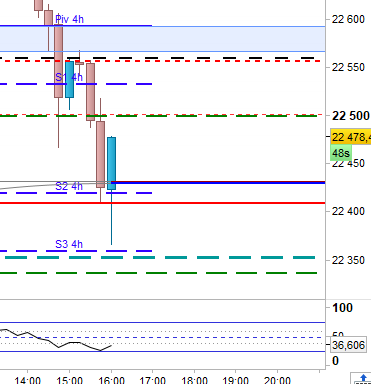Select the teal dashed horizontal line
Viewport: 371px width, 384px height.
(160, 258)
